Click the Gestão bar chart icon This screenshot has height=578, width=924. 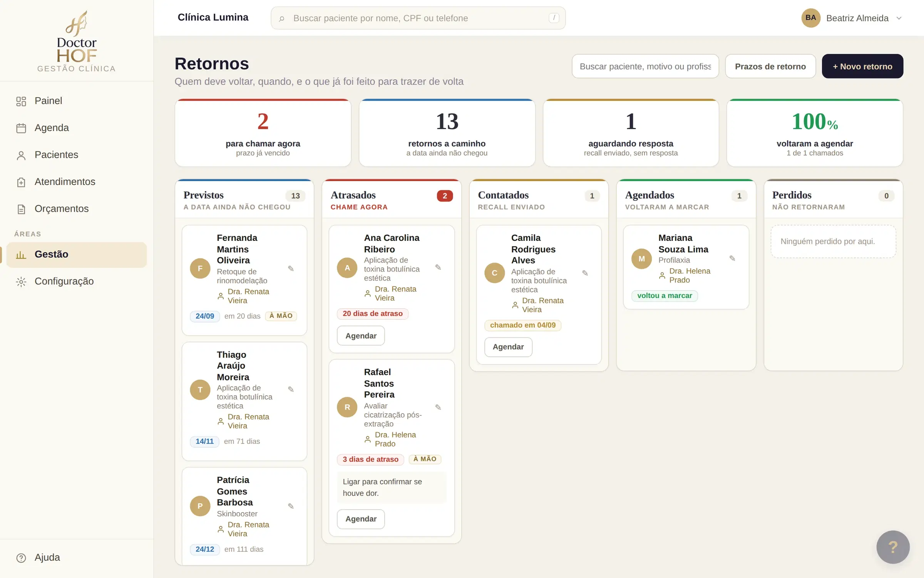coord(21,255)
